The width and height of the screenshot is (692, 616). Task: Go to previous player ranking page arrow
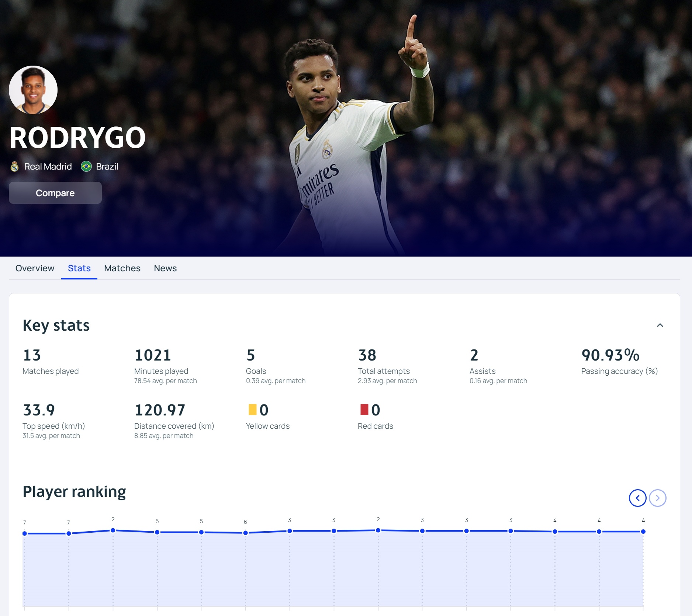pos(637,498)
